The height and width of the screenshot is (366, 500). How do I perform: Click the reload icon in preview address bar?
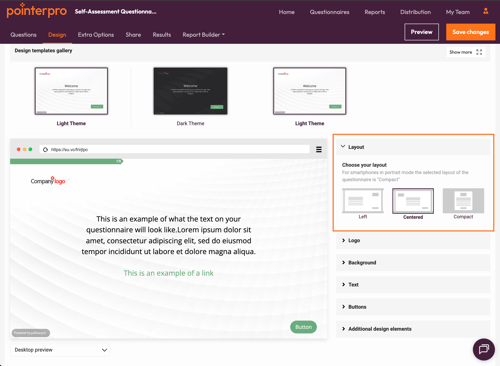click(45, 149)
